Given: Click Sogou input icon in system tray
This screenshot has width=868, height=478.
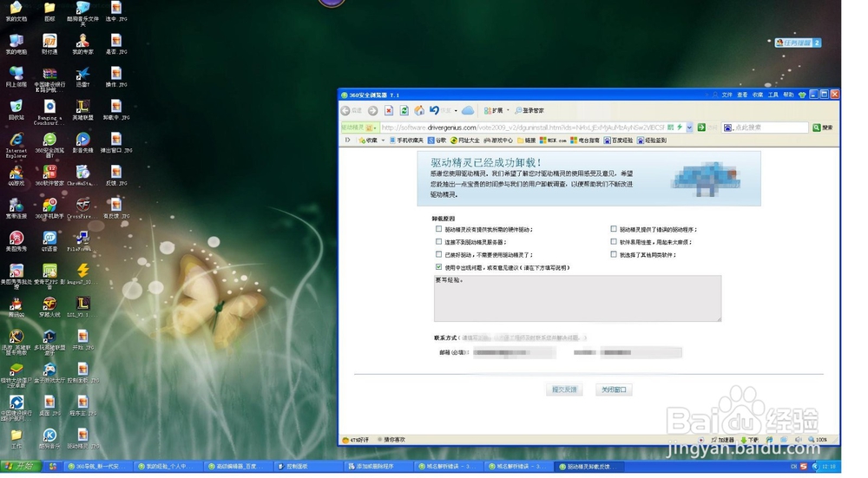Looking at the screenshot, I should [803, 467].
